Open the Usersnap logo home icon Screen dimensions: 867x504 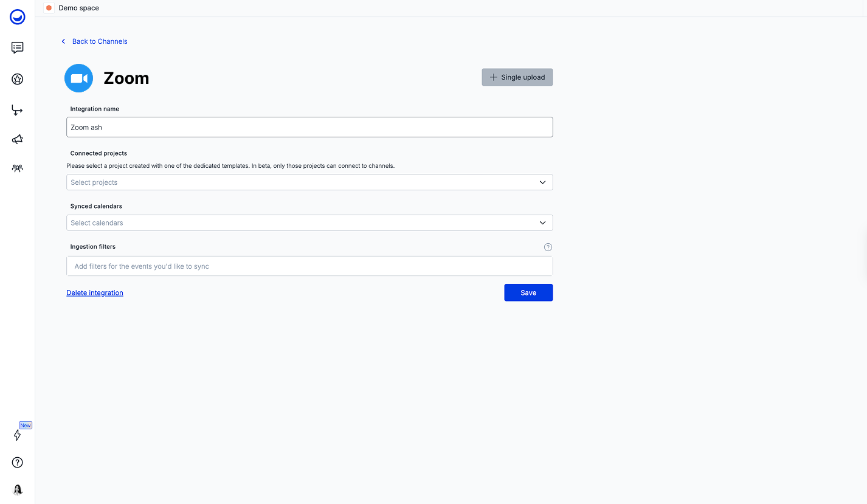tap(18, 18)
